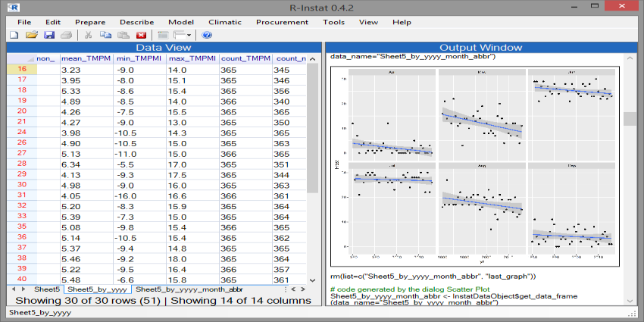Click the Output Window scroll up arrow
Screen dimensions: 644x322
[630, 59]
